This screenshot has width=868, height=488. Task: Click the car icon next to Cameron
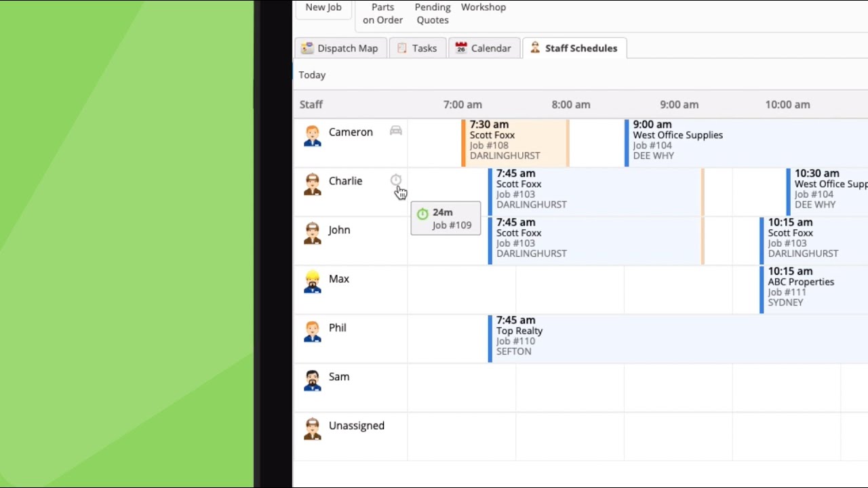[396, 131]
